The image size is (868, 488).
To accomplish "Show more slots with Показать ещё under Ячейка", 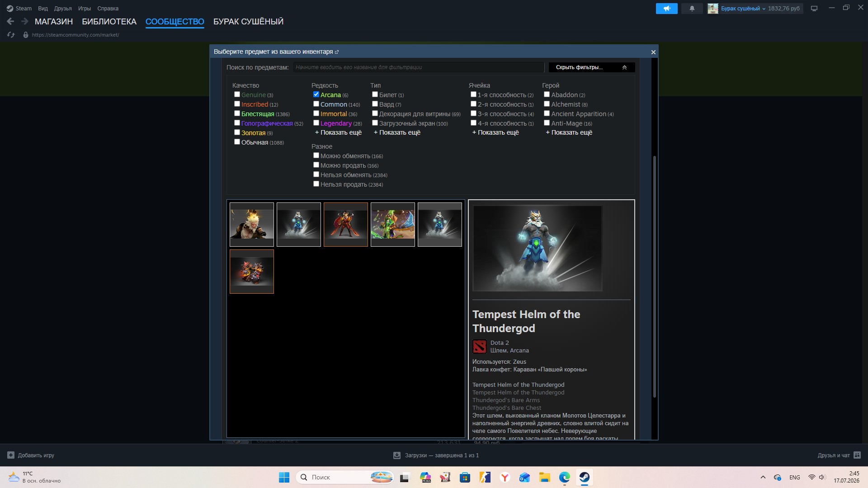I will [x=495, y=132].
